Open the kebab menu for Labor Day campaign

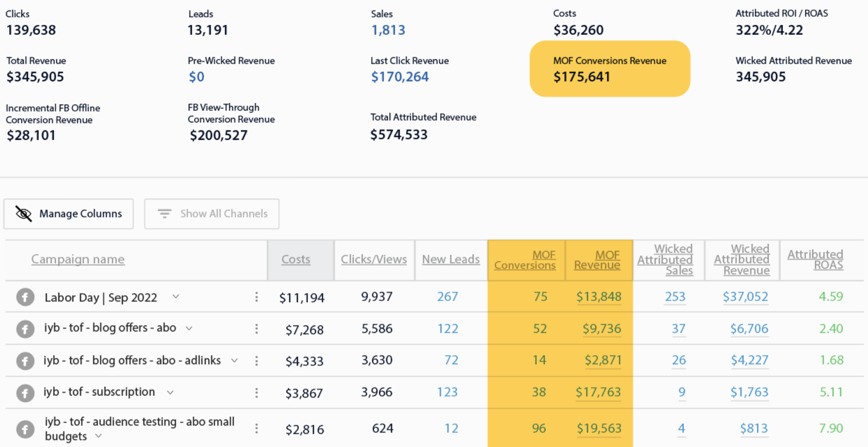point(257,297)
